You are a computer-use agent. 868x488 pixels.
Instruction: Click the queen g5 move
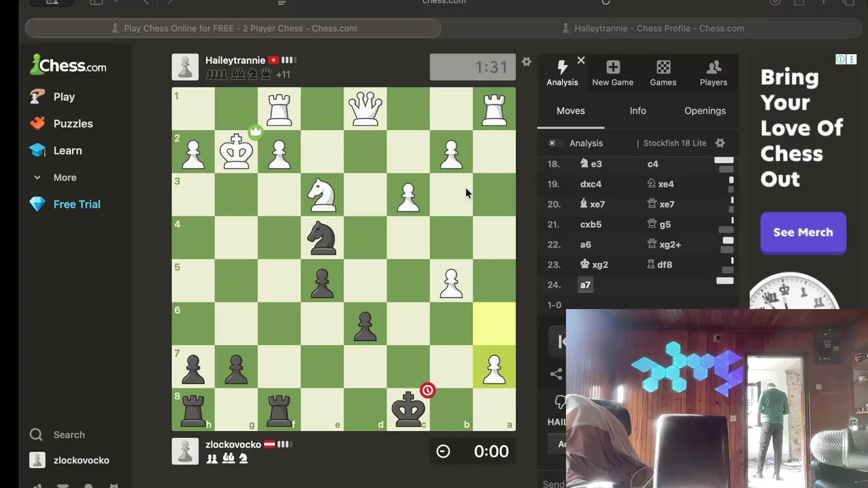pyautogui.click(x=658, y=224)
